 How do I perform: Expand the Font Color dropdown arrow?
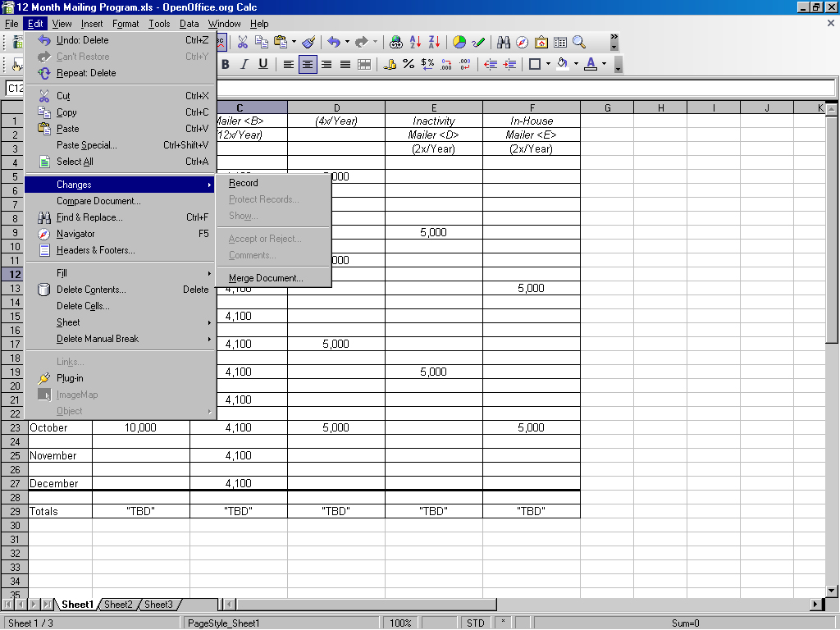pyautogui.click(x=605, y=64)
